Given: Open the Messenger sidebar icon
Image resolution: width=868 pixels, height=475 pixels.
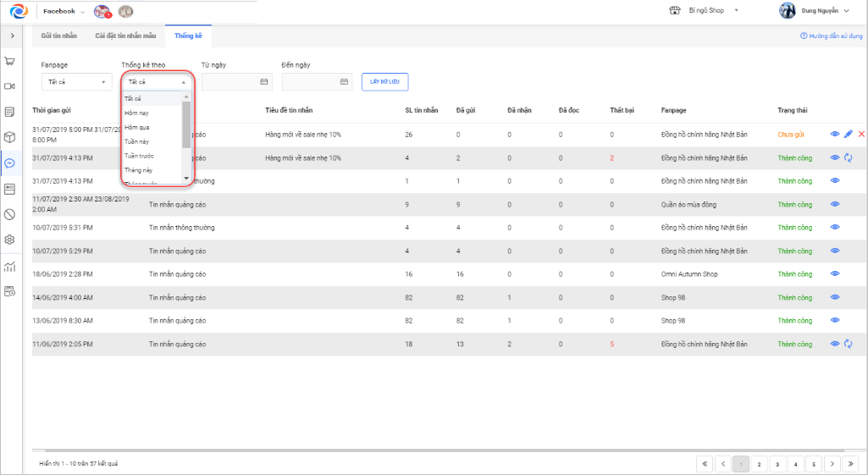Looking at the screenshot, I should point(10,163).
